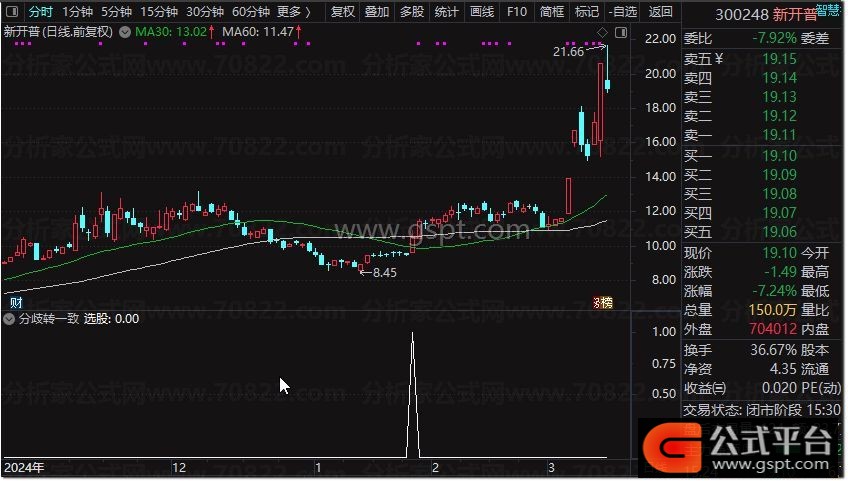Click the 涨幅 value -7.24%

pos(774,291)
